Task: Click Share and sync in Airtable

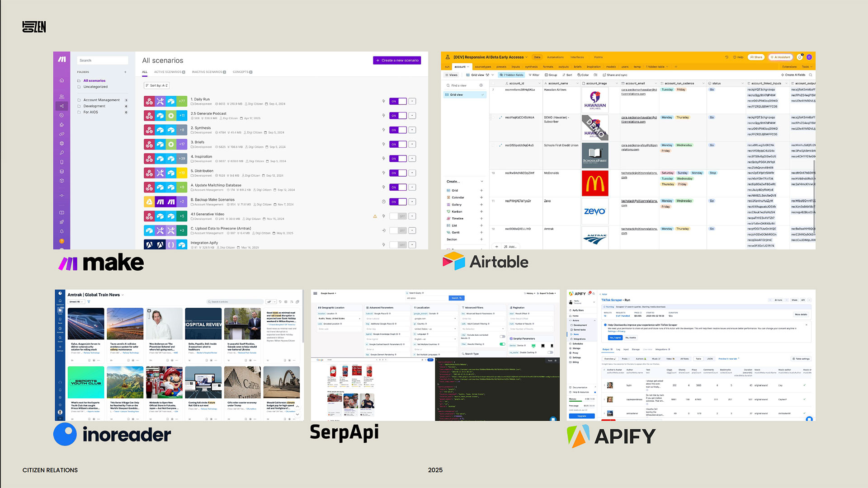Action: [615, 75]
